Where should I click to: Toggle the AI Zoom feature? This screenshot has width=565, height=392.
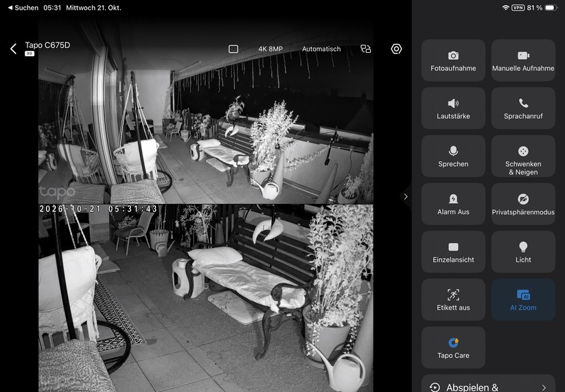(x=523, y=299)
